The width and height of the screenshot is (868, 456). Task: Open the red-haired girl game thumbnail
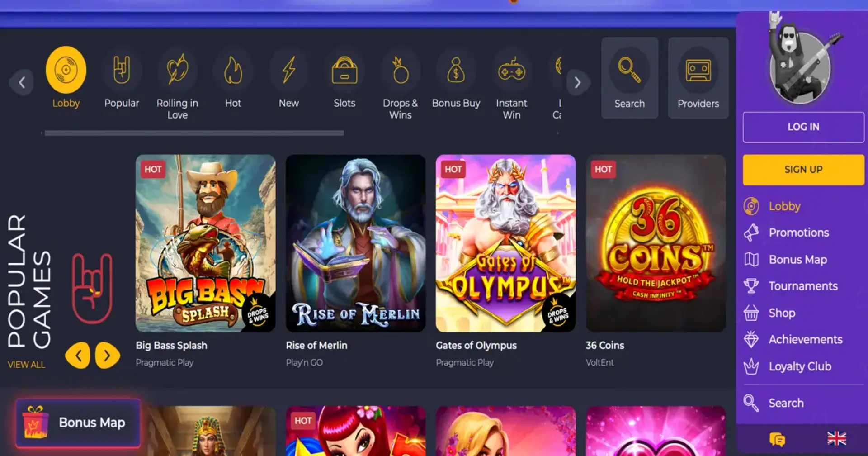coord(356,431)
